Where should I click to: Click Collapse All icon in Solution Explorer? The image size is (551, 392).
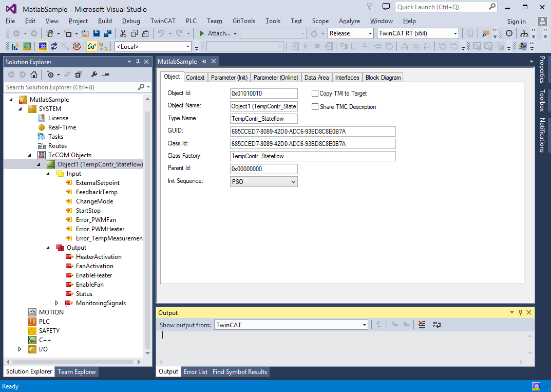(79, 74)
